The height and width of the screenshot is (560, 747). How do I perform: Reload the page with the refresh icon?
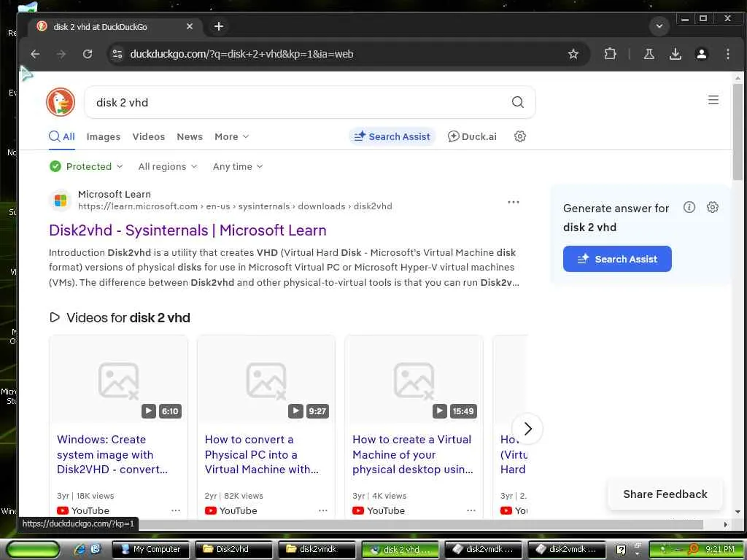click(x=88, y=54)
